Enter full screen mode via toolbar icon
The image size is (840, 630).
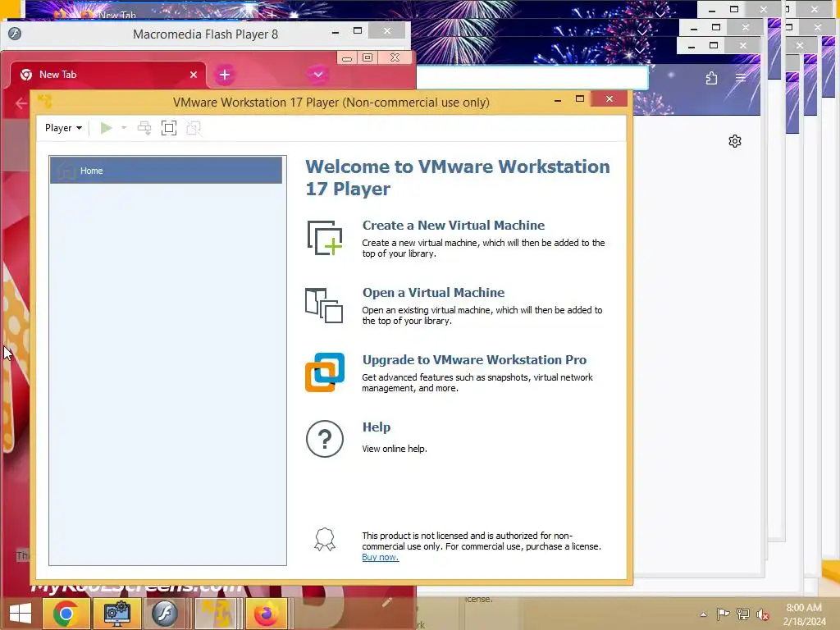pos(169,128)
